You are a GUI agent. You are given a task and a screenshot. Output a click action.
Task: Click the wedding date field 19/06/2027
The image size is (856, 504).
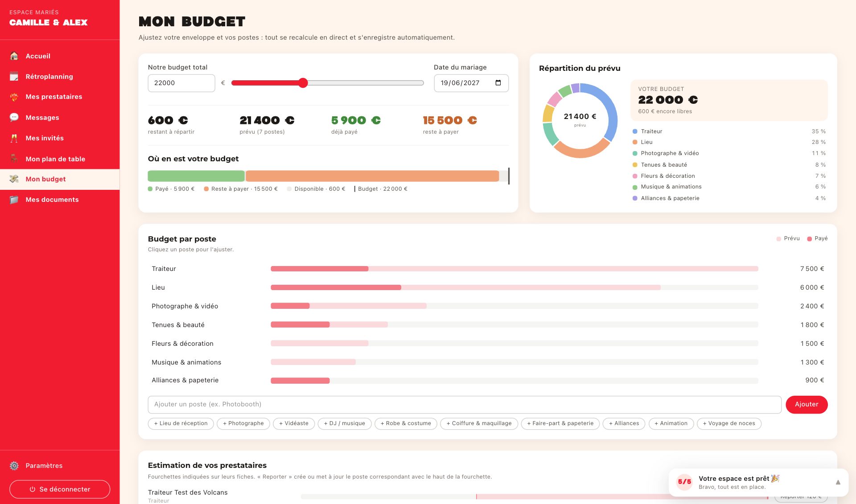click(x=471, y=83)
